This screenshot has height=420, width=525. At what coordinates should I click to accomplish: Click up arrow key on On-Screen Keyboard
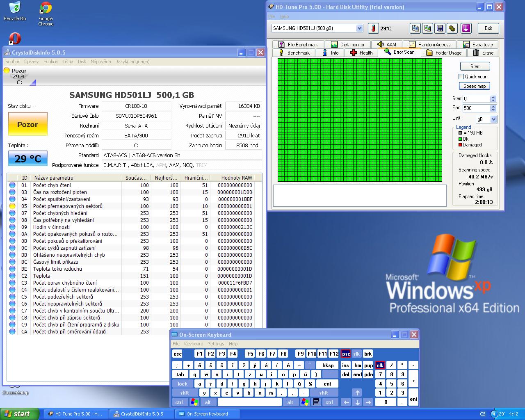click(357, 393)
